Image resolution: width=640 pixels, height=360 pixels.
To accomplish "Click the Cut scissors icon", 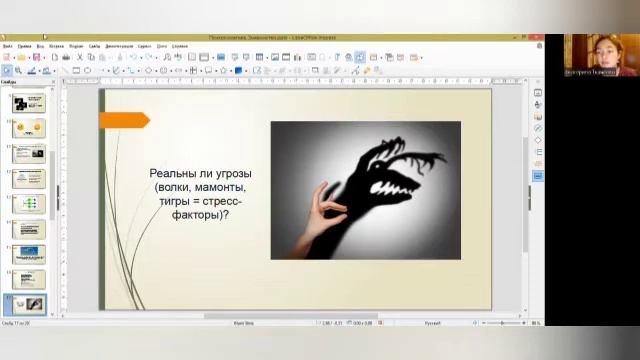I will click(x=80, y=58).
